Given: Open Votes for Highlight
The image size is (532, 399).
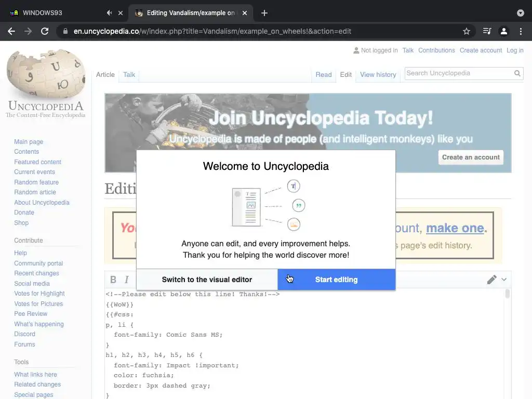Looking at the screenshot, I should [x=39, y=294].
